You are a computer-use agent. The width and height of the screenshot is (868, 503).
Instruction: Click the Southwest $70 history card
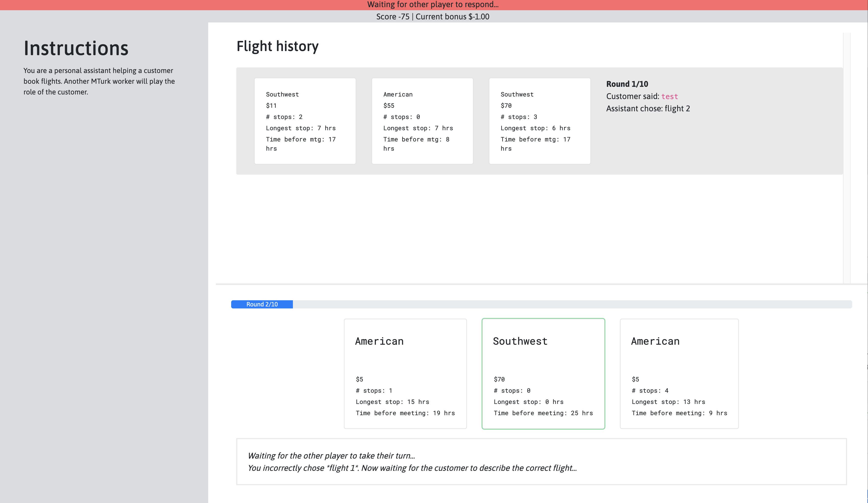pyautogui.click(x=539, y=121)
